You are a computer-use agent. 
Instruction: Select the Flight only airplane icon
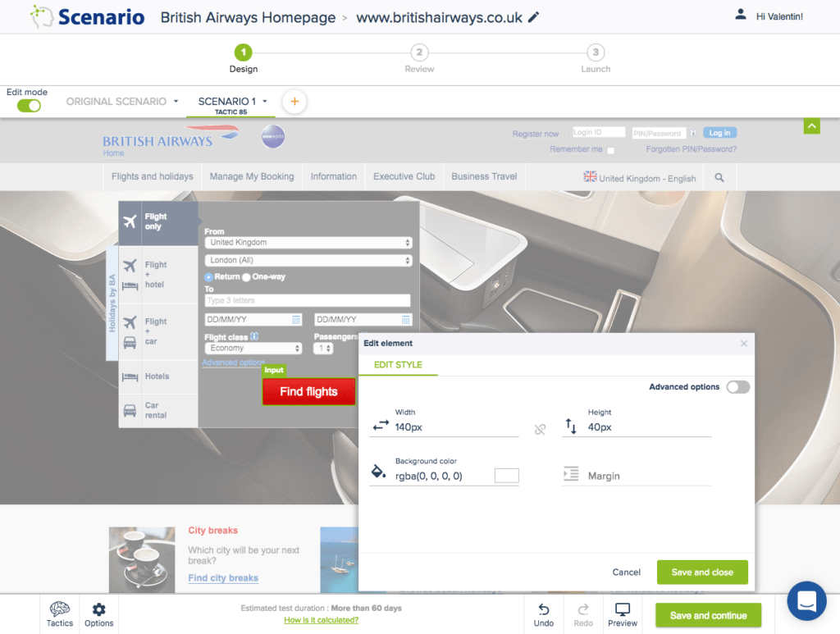coord(130,221)
